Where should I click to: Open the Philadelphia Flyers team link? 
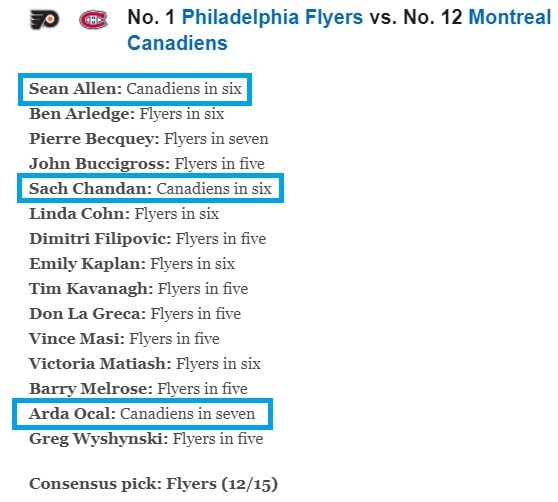pos(272,17)
